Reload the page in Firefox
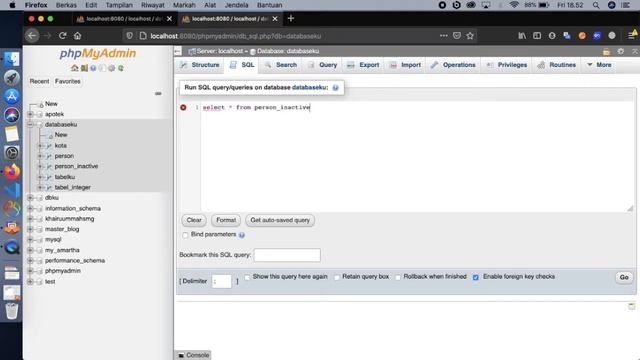The image size is (640, 360). 62,36
